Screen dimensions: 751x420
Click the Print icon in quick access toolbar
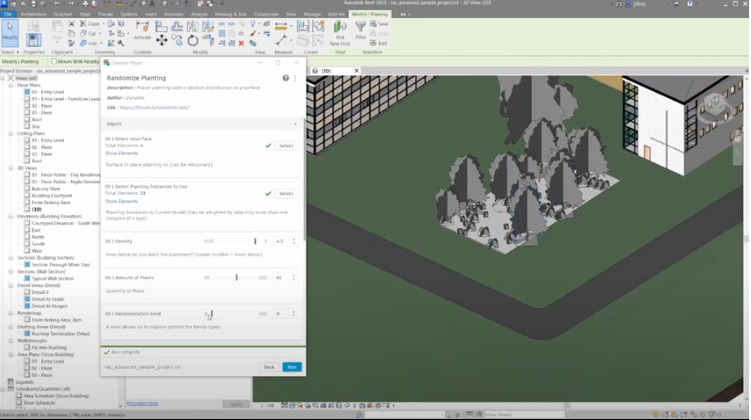click(x=86, y=4)
